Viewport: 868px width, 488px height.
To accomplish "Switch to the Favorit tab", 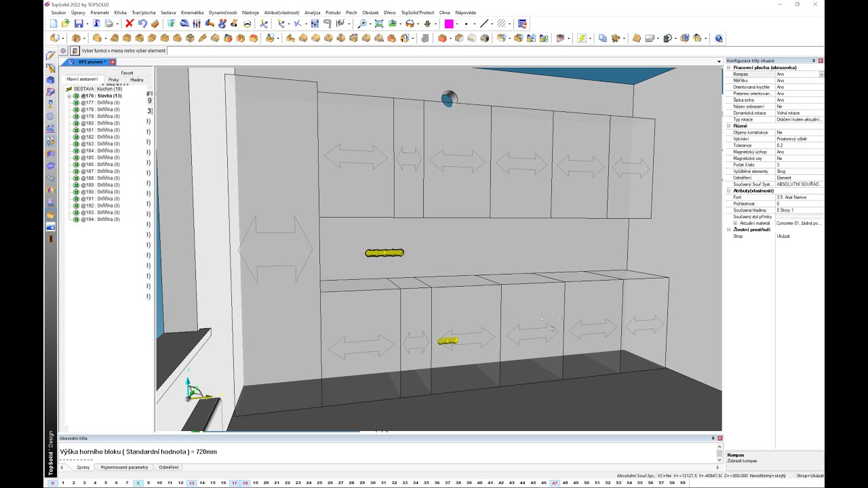I will tap(127, 73).
